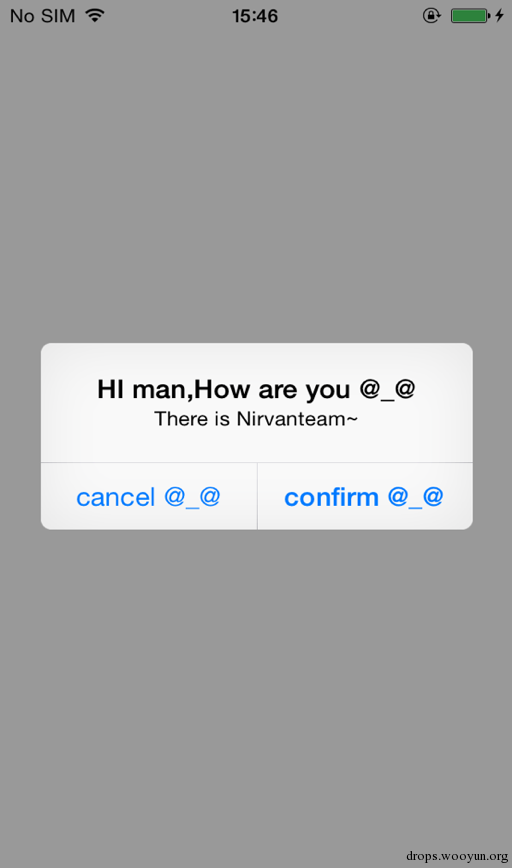Screen dimensions: 512x868
Task: Tap the words HI man in alert title
Action: [141, 390]
